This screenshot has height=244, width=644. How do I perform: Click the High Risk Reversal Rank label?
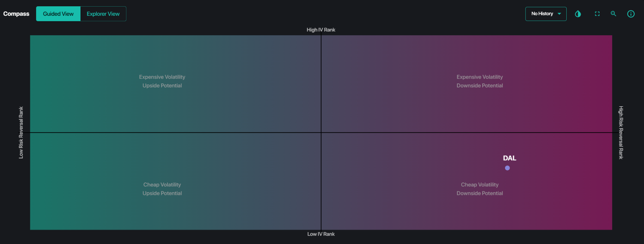[621, 132]
